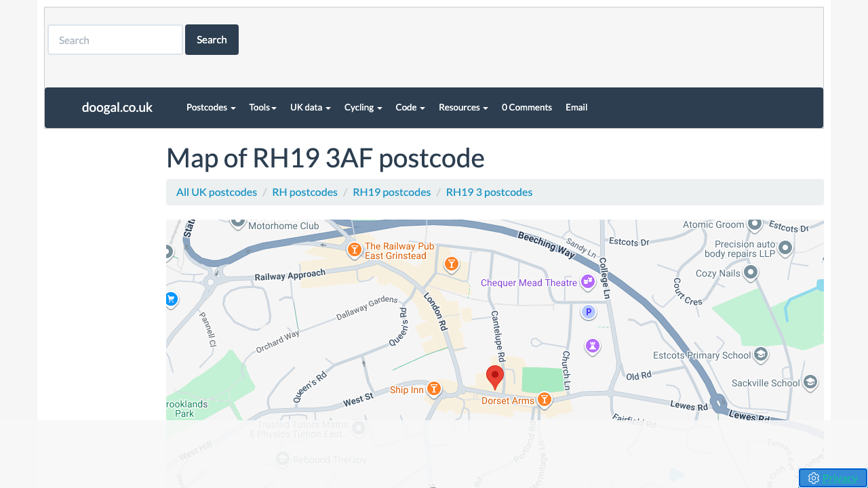Select the Dorset Arms pub marker
868x488 pixels.
(544, 400)
